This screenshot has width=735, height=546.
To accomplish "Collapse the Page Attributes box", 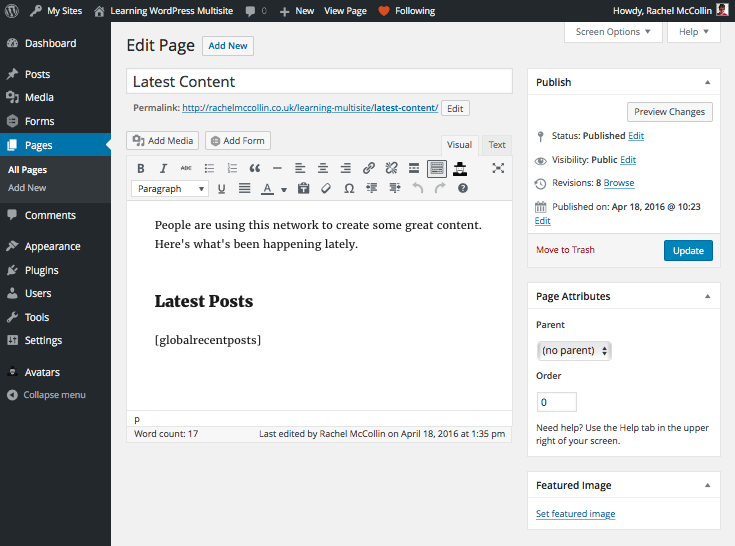I will pyautogui.click(x=707, y=296).
